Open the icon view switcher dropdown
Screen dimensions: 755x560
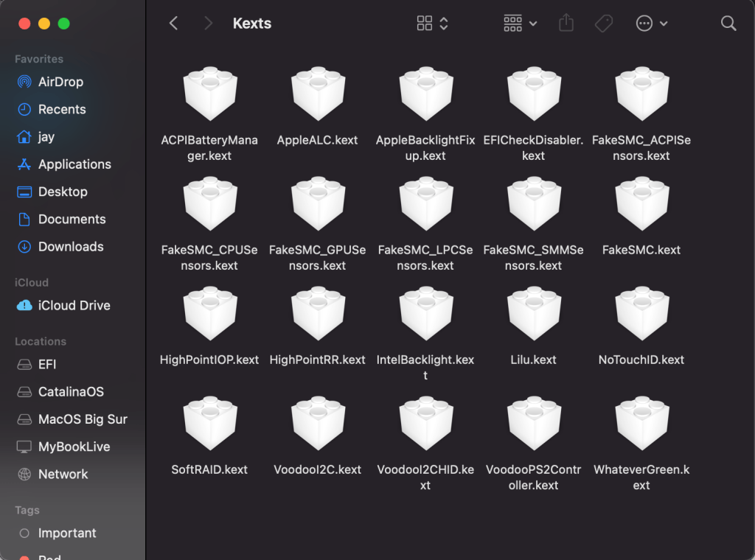432,24
